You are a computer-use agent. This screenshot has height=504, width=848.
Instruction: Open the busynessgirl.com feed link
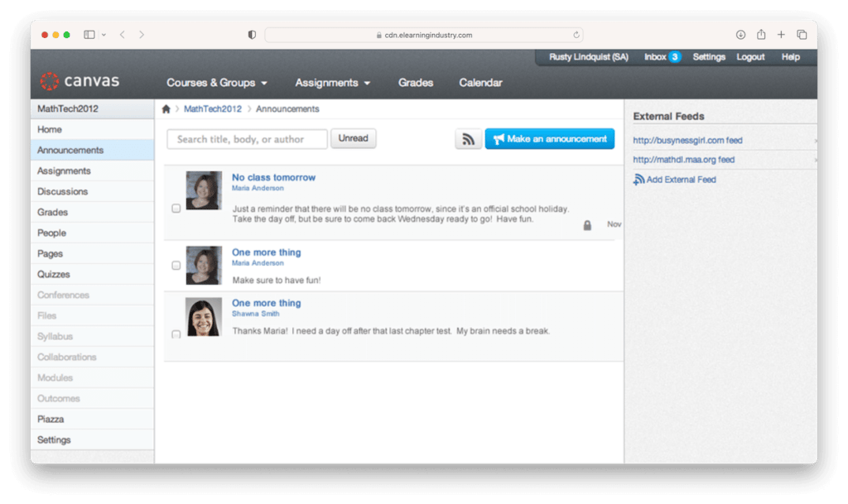tap(687, 141)
